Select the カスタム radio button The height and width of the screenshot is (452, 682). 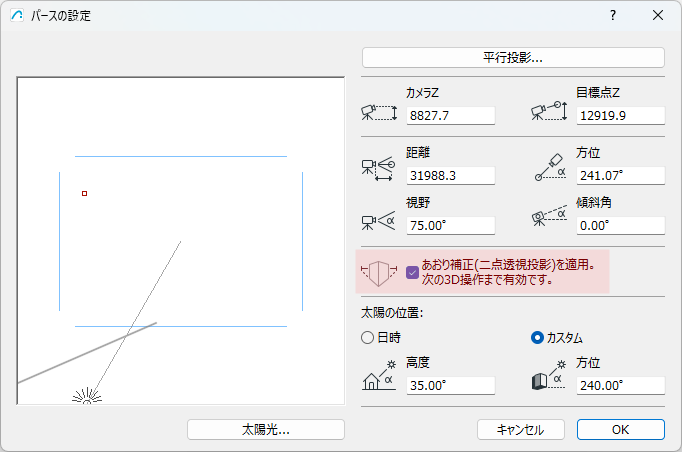[537, 338]
